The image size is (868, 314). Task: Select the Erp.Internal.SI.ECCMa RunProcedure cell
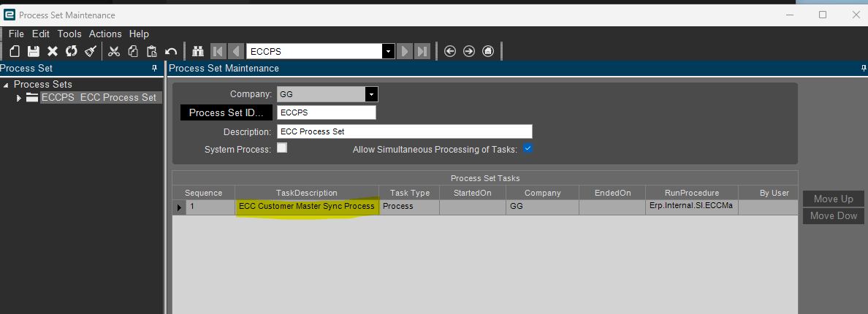pos(691,207)
